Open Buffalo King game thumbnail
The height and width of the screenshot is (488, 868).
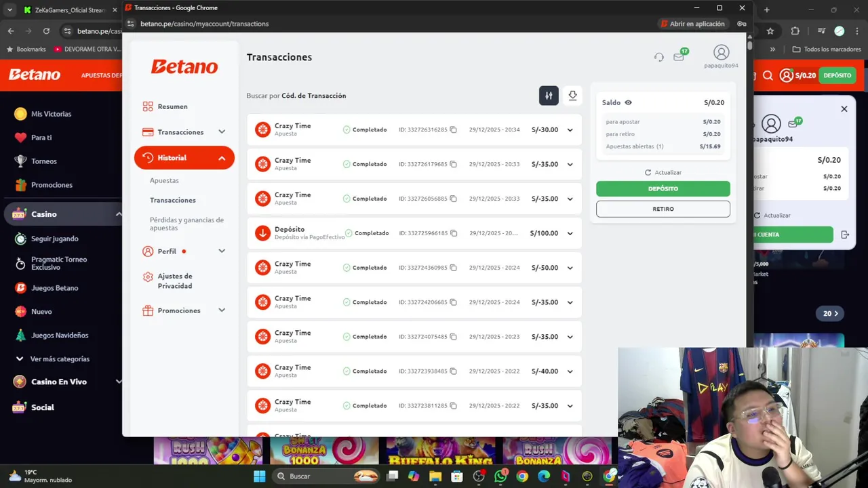(x=441, y=451)
